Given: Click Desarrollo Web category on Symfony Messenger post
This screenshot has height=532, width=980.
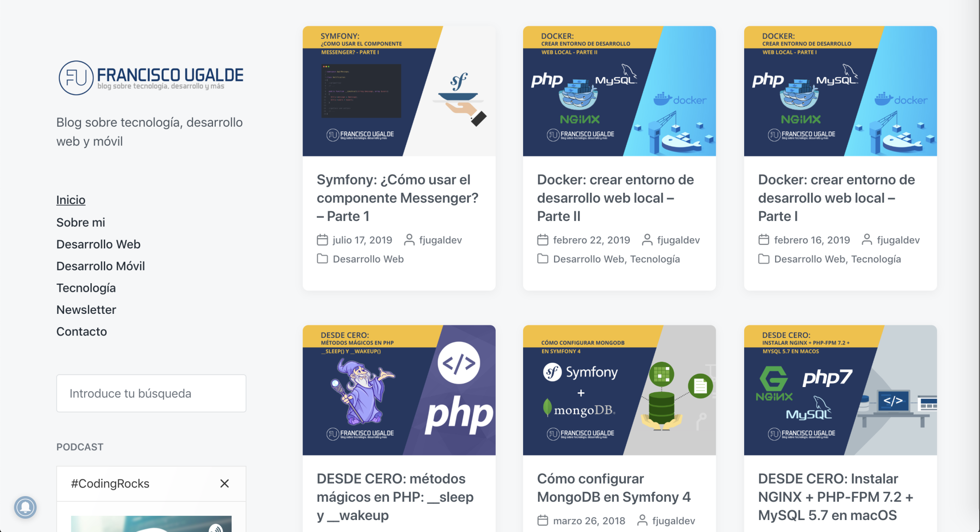Looking at the screenshot, I should coord(368,259).
